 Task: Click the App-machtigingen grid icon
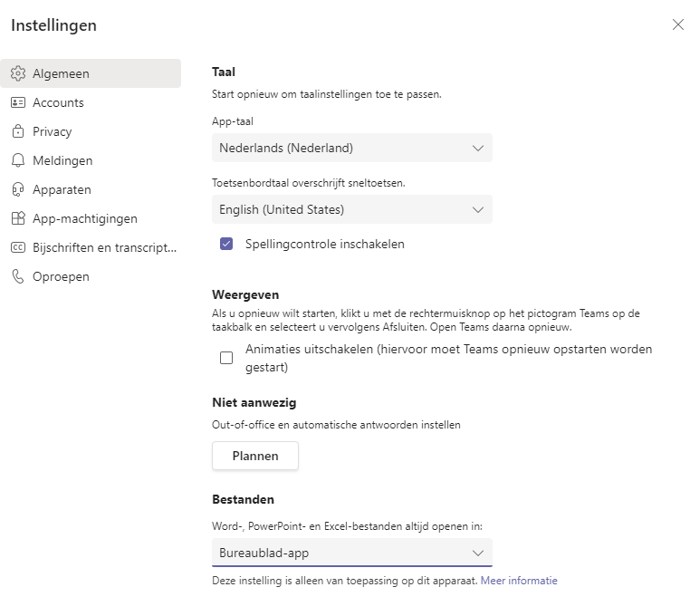click(x=18, y=218)
